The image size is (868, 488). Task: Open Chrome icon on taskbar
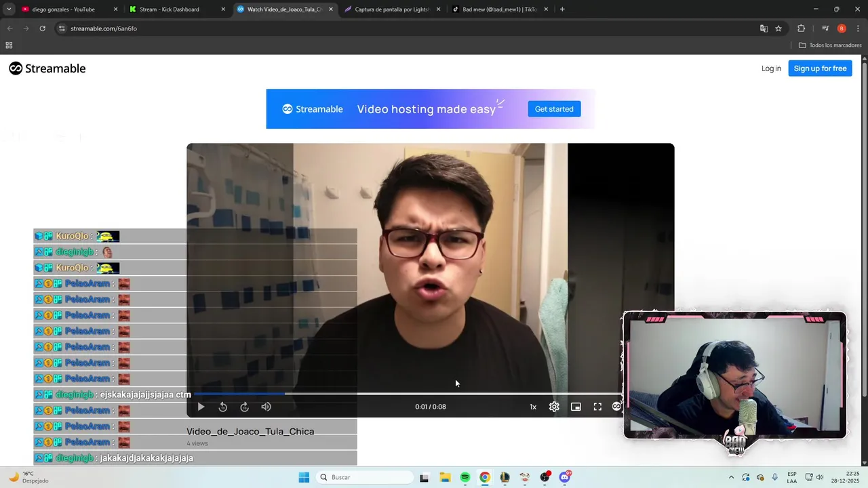pos(484,477)
